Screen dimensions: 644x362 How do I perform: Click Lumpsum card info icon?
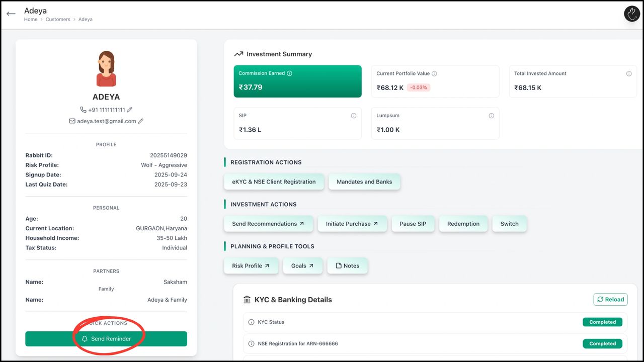pos(491,116)
